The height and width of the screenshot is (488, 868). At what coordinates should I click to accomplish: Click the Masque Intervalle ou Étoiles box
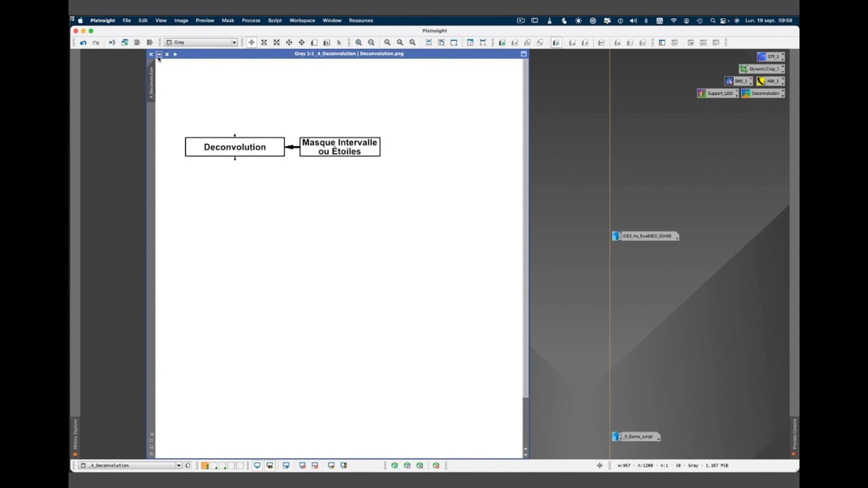[340, 147]
